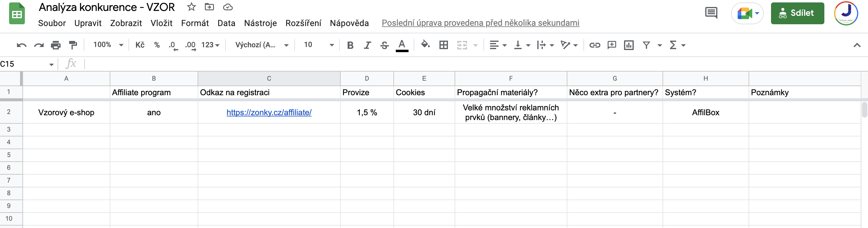This screenshot has width=868, height=228.
Task: Select the Poznámky header cell
Action: pos(805,92)
